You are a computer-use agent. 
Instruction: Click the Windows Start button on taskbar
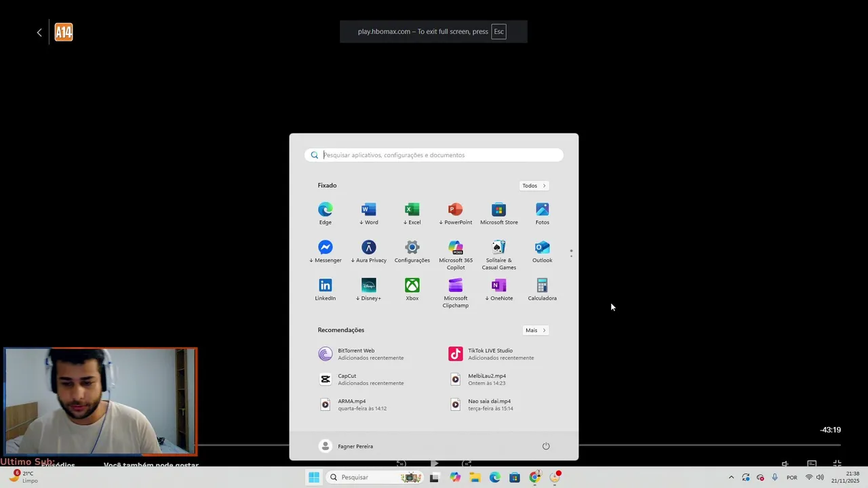pos(314,477)
